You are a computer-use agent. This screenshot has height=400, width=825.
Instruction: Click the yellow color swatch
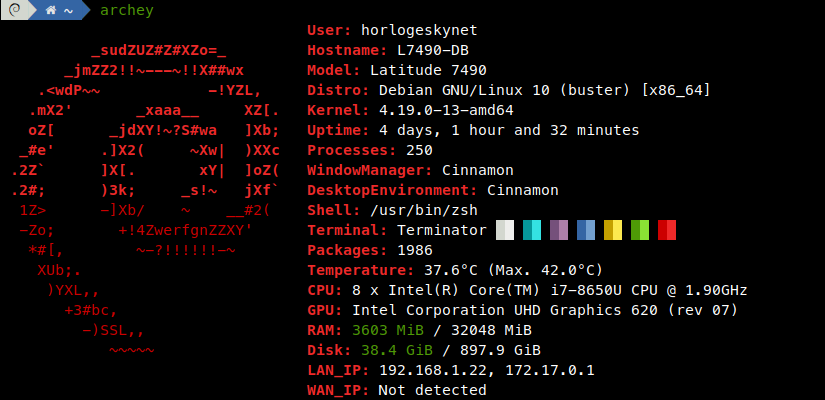pyautogui.click(x=613, y=230)
